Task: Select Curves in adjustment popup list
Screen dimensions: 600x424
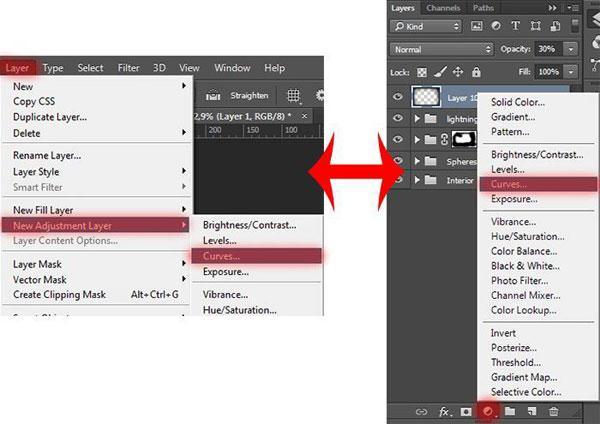Action: [538, 184]
